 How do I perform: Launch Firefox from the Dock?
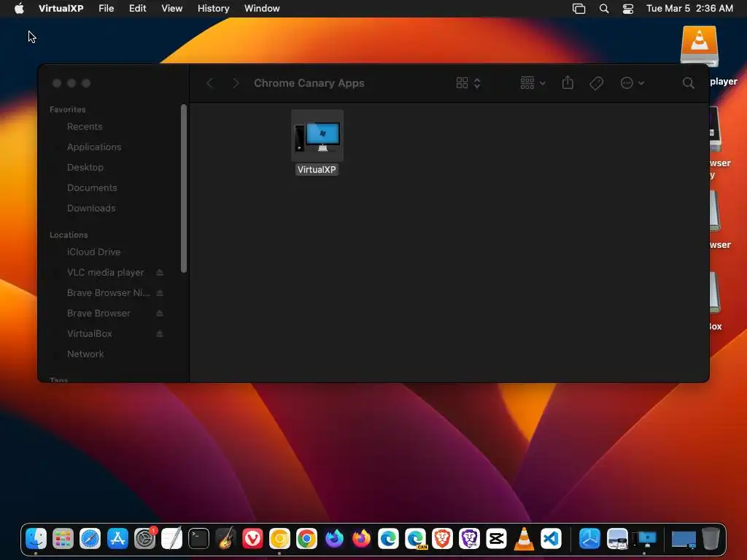click(361, 539)
